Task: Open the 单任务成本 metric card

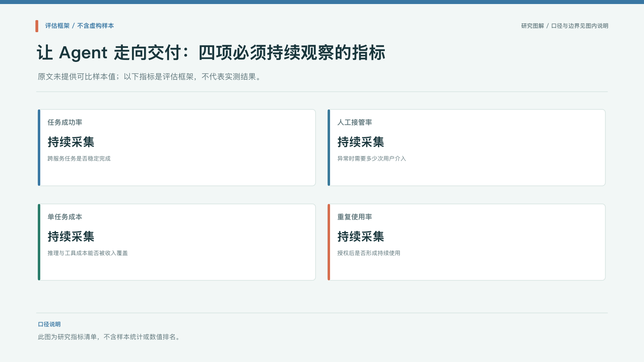Action: pyautogui.click(x=177, y=242)
